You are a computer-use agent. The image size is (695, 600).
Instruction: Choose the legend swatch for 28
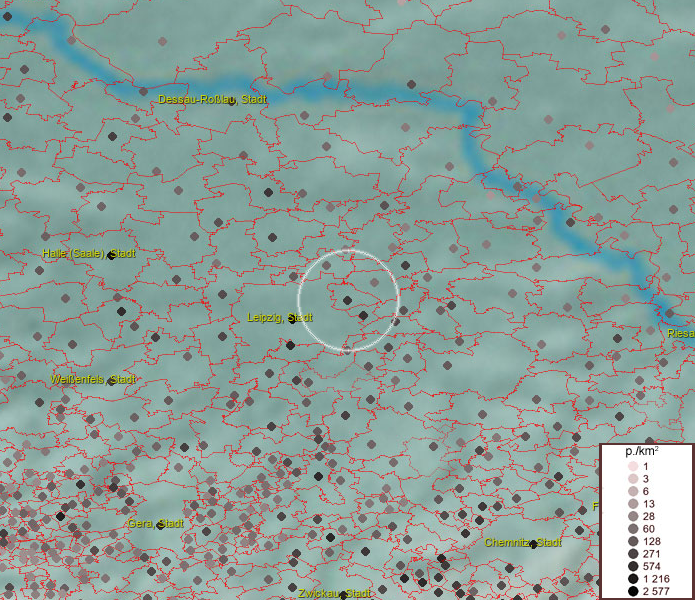(632, 516)
